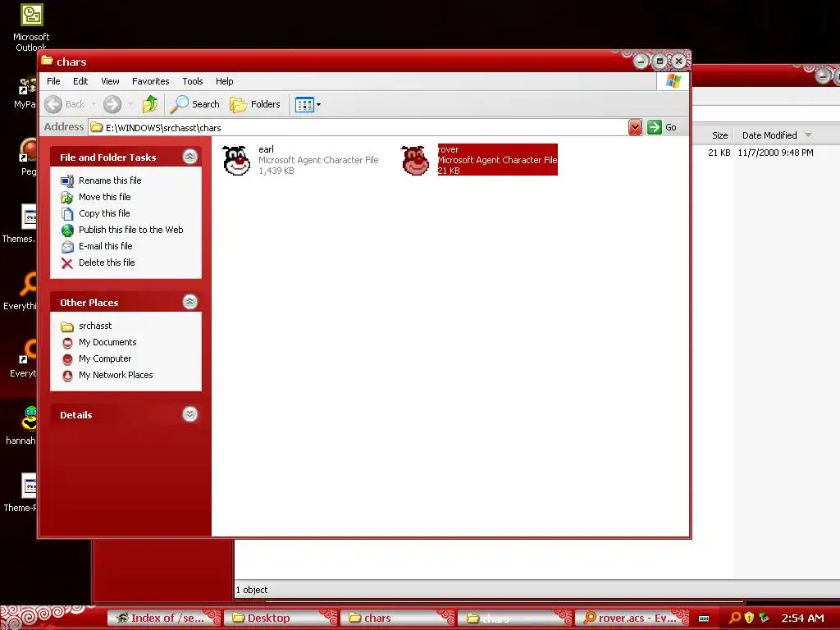
Task: Click the rover file name text
Action: coord(449,149)
